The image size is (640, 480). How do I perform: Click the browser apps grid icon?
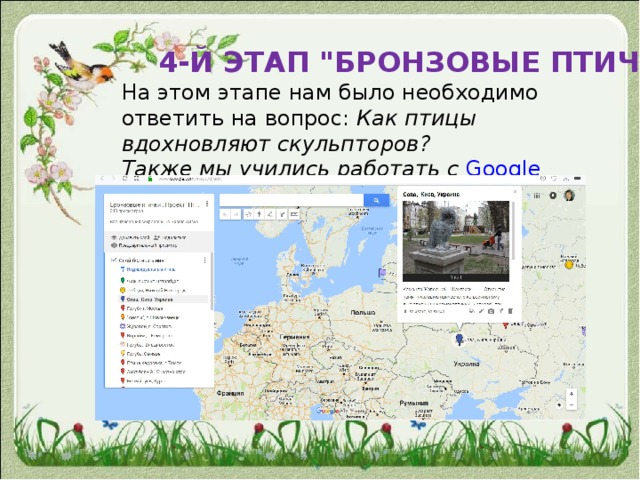[x=137, y=179]
